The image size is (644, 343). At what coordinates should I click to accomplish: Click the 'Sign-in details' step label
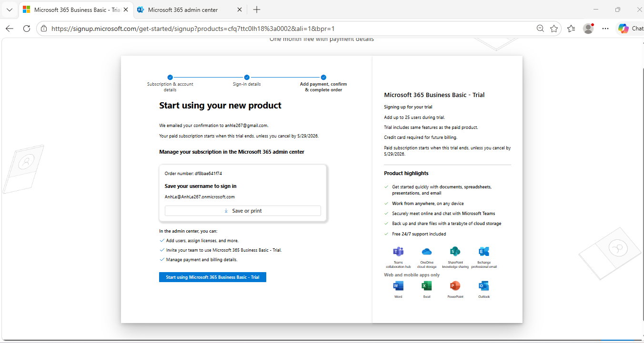tap(247, 84)
